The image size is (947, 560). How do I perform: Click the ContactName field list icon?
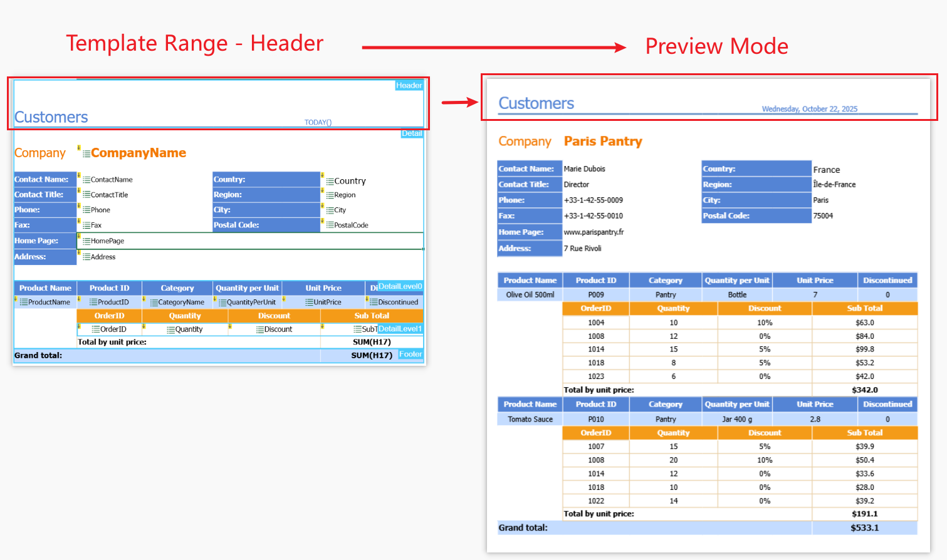tap(86, 180)
